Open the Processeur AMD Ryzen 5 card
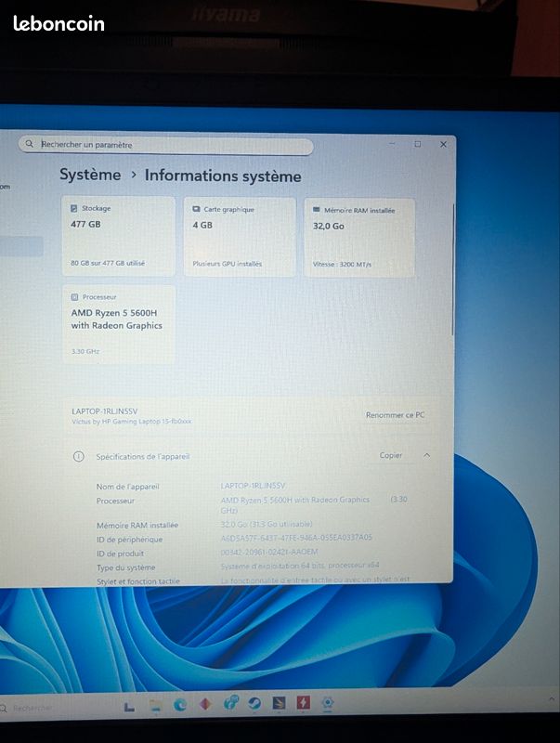 click(119, 324)
